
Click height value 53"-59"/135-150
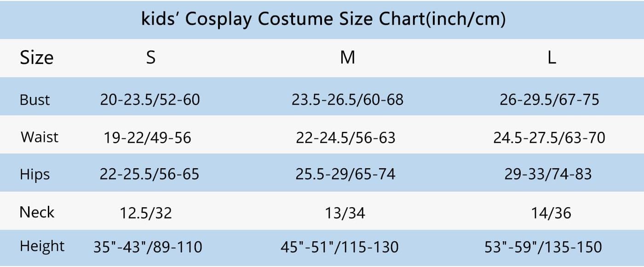pos(543,247)
